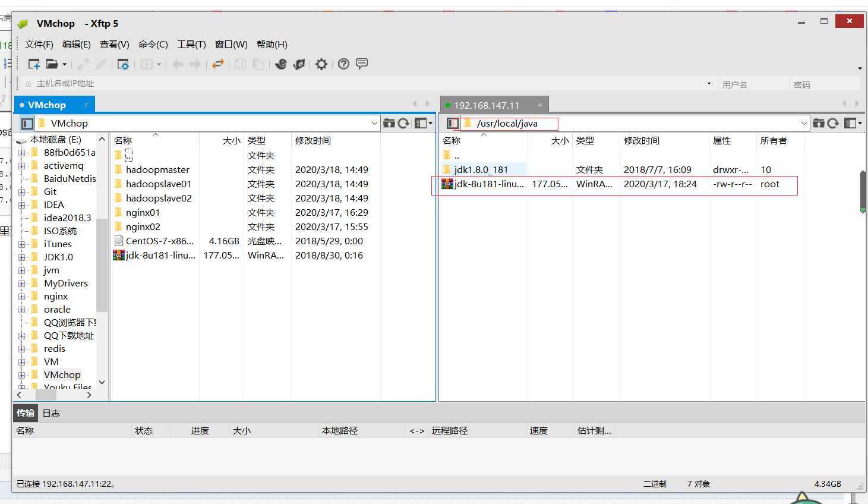
Task: Click the grayed-out play transfer icon
Action: [147, 64]
